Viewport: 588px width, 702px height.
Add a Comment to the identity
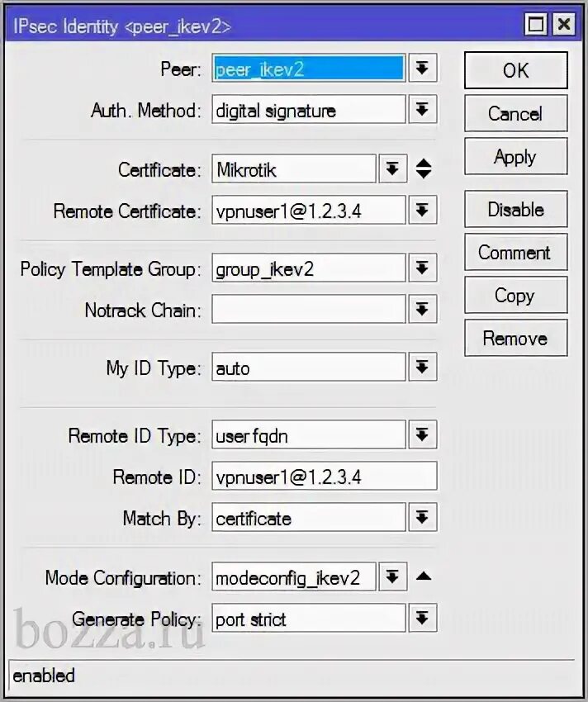pyautogui.click(x=515, y=252)
